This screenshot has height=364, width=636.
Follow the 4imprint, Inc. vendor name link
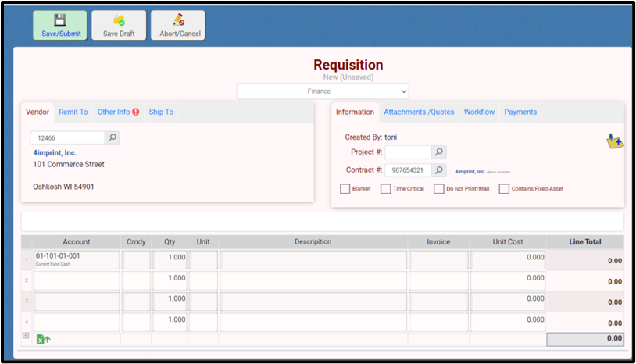pos(55,153)
